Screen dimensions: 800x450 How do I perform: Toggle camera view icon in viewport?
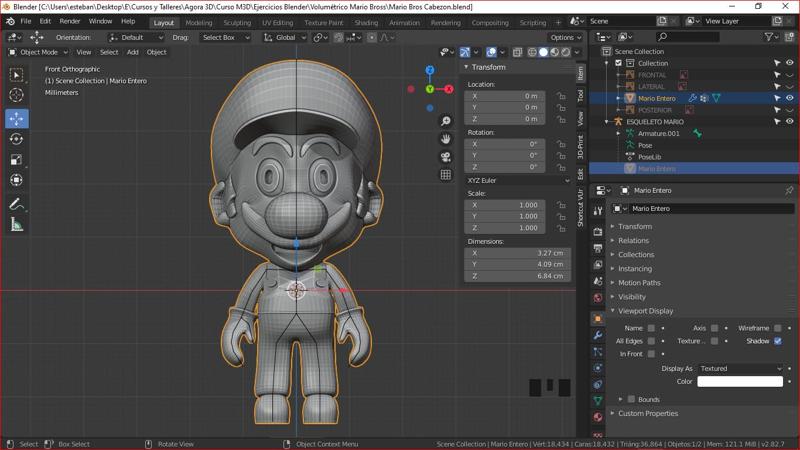pos(445,157)
